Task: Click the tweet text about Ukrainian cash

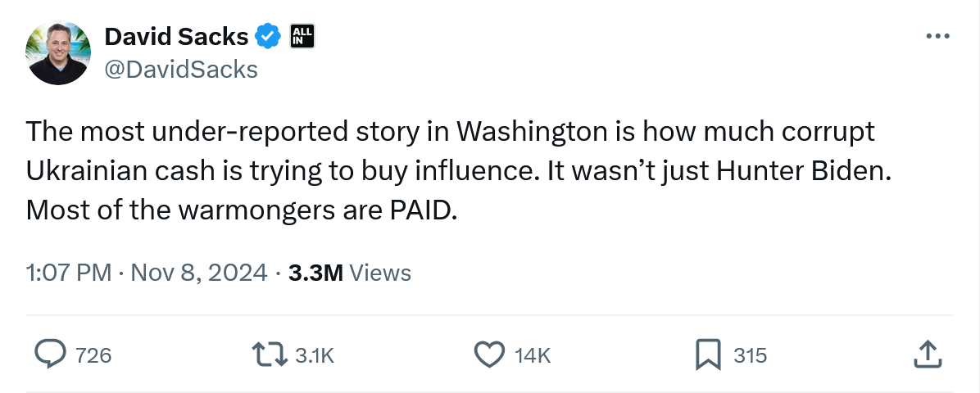Action: click(x=451, y=170)
